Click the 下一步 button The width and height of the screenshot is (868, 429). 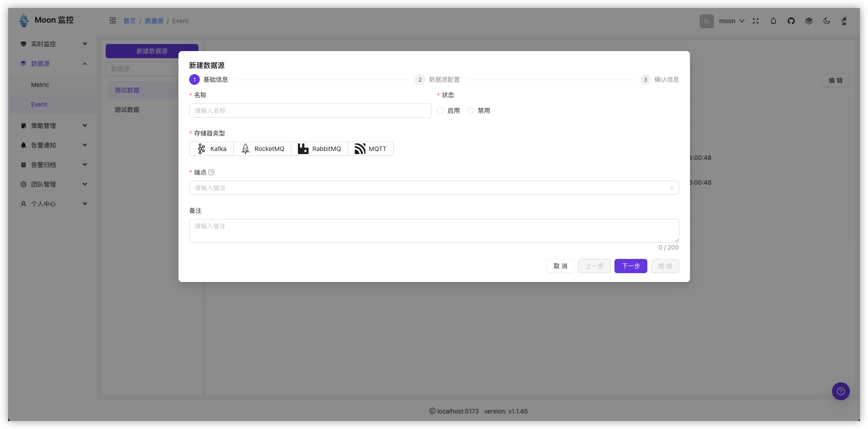click(631, 266)
